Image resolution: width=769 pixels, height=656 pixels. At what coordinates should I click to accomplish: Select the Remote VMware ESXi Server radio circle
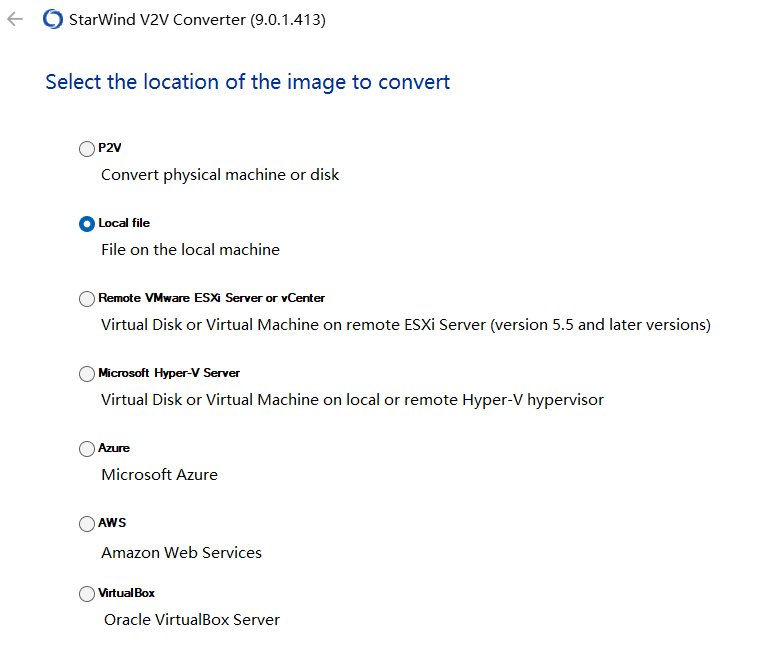tap(87, 299)
